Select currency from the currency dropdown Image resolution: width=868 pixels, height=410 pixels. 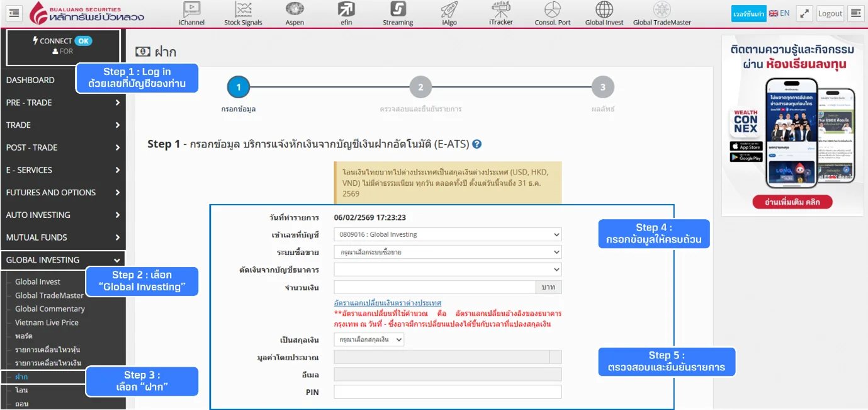pos(369,339)
